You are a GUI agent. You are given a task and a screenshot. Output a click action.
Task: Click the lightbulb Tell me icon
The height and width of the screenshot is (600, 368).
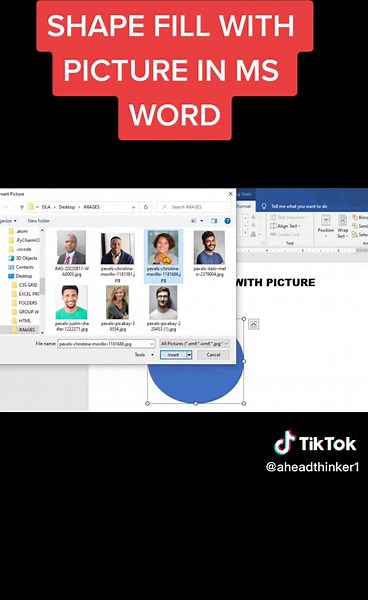[264, 206]
